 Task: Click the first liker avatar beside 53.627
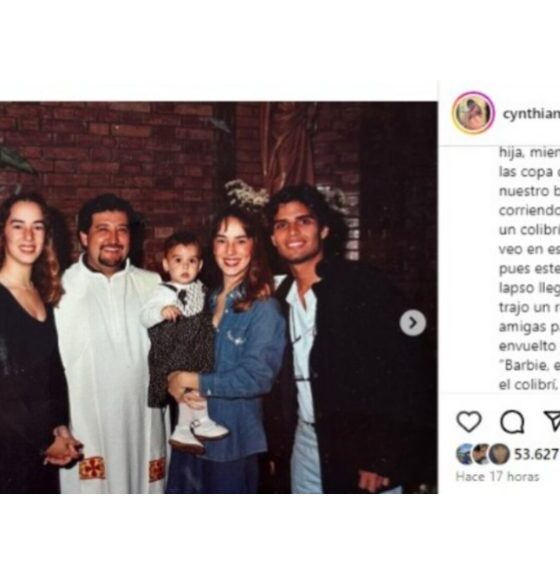(x=465, y=454)
